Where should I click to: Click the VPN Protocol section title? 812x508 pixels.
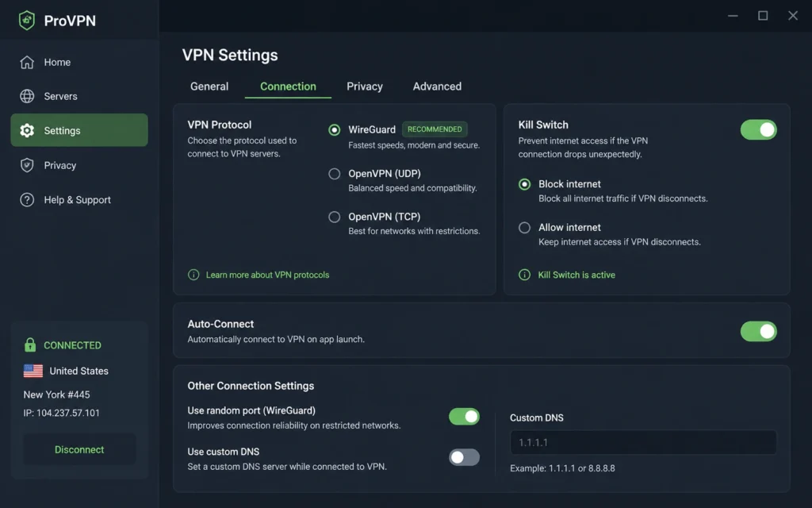(220, 125)
